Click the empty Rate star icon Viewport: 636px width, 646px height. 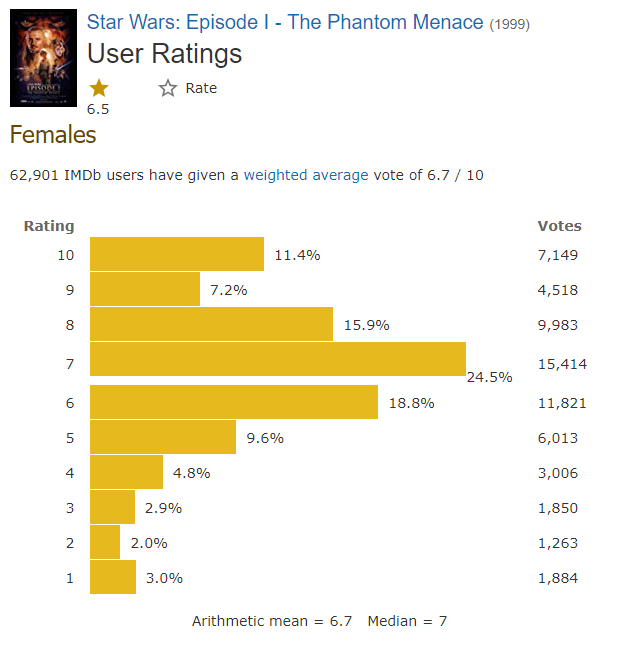click(x=168, y=88)
